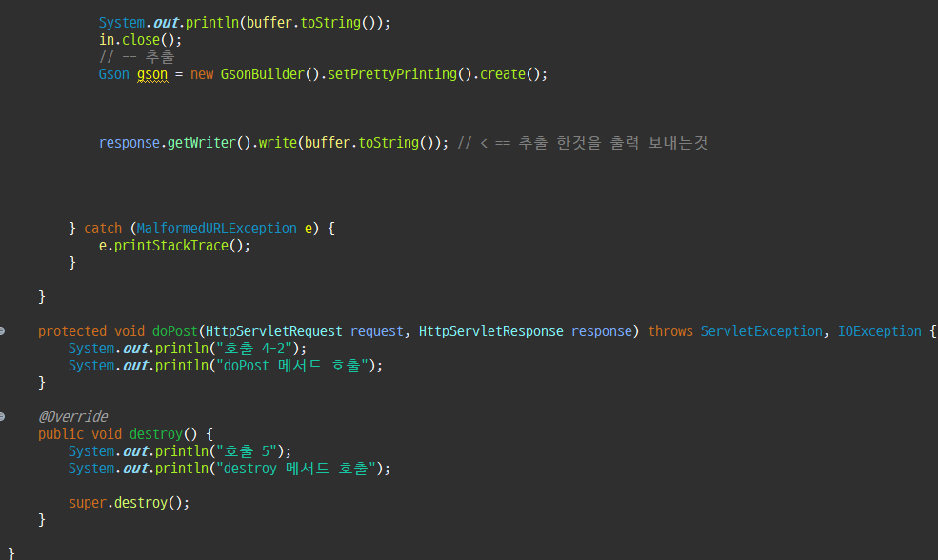
Task: Click the create method call
Action: (x=503, y=74)
